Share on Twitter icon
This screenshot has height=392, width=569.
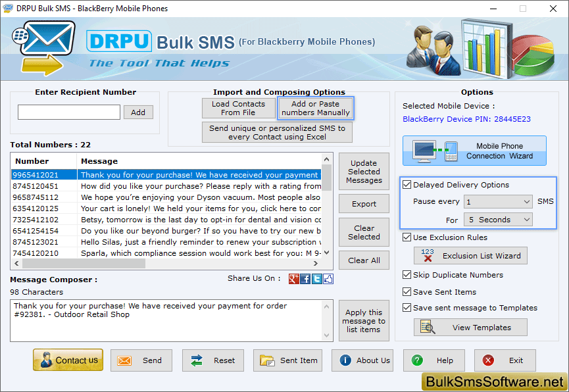(x=317, y=279)
